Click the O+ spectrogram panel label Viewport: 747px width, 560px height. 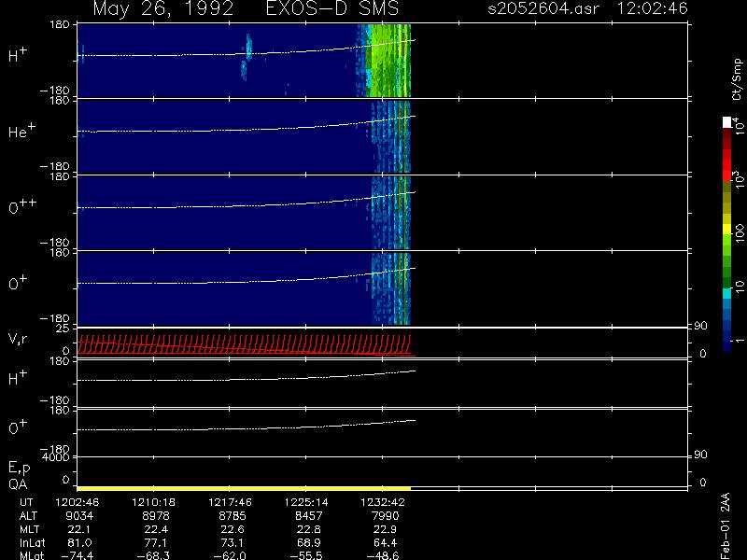pos(18,283)
